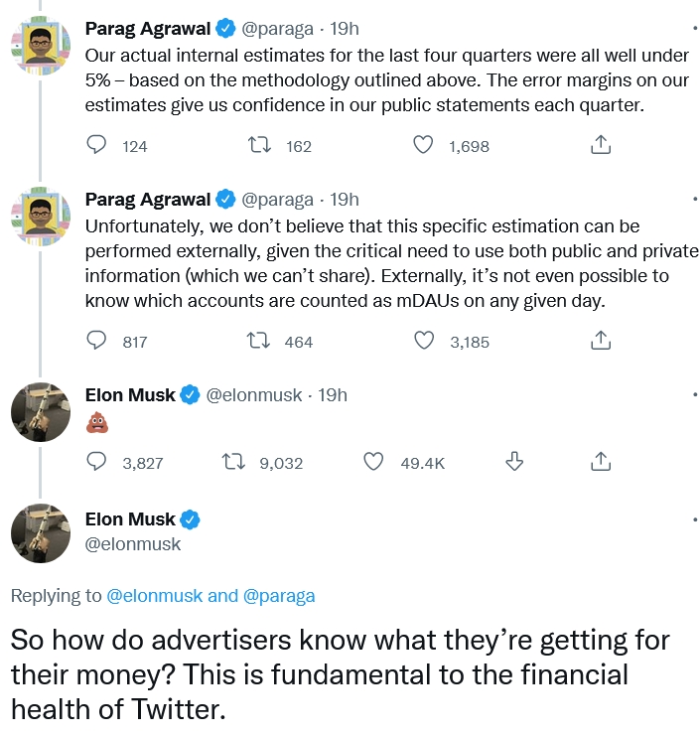Viewport: 700px width, 737px height.
Task: Reply to Elon Musk's emoji tweet
Action: (96, 462)
